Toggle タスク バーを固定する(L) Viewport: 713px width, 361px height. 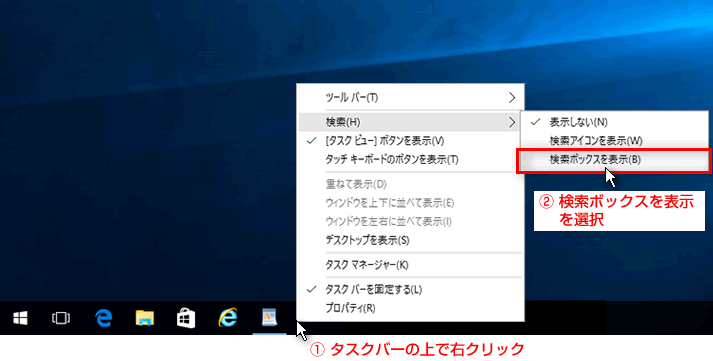pos(410,289)
